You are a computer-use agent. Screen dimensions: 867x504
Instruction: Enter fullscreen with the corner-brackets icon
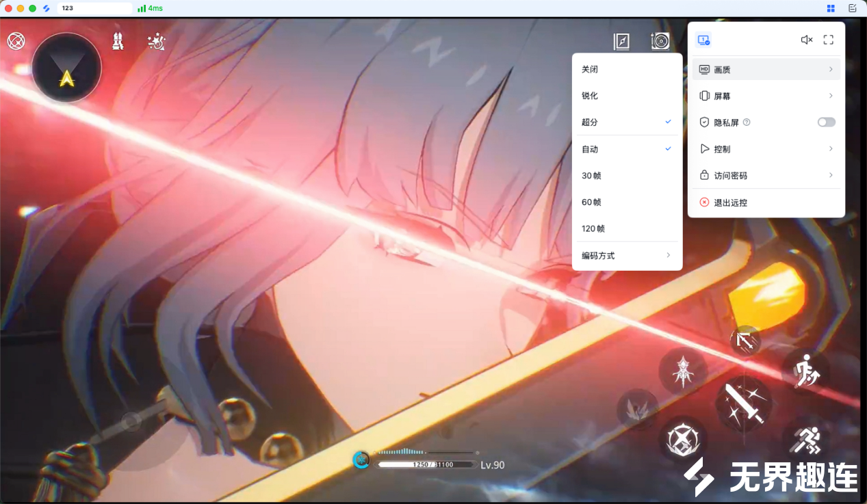coord(829,40)
